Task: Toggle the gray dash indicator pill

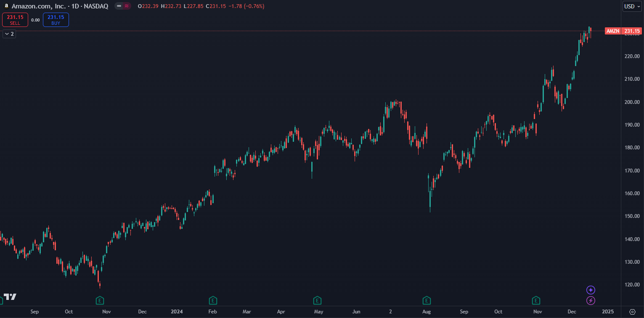Action: (x=119, y=6)
